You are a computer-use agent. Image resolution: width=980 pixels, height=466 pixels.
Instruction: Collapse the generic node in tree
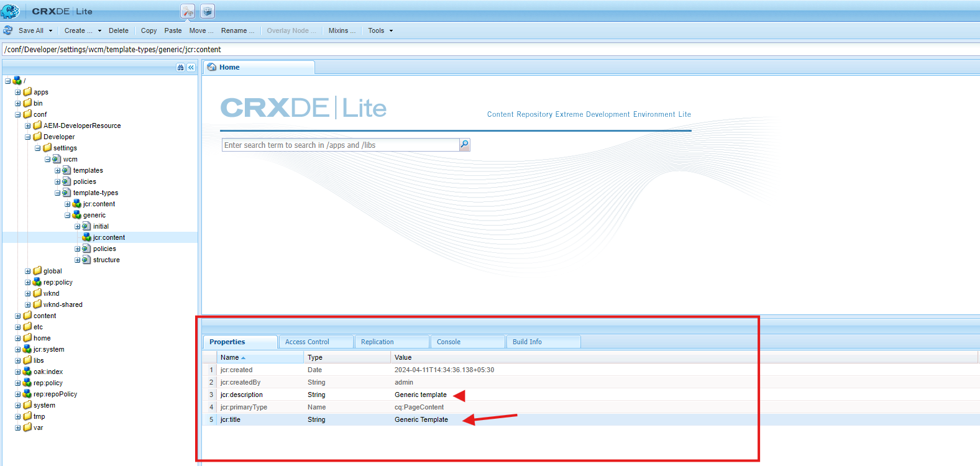[67, 215]
